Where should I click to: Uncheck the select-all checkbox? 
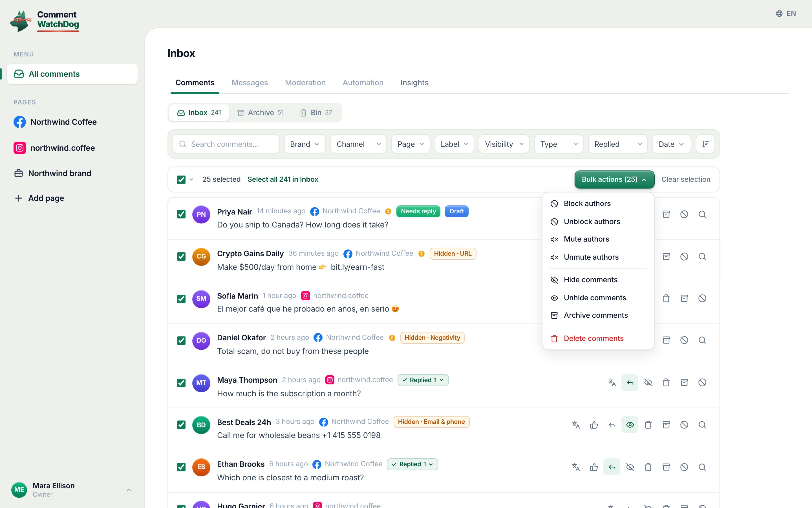point(181,179)
